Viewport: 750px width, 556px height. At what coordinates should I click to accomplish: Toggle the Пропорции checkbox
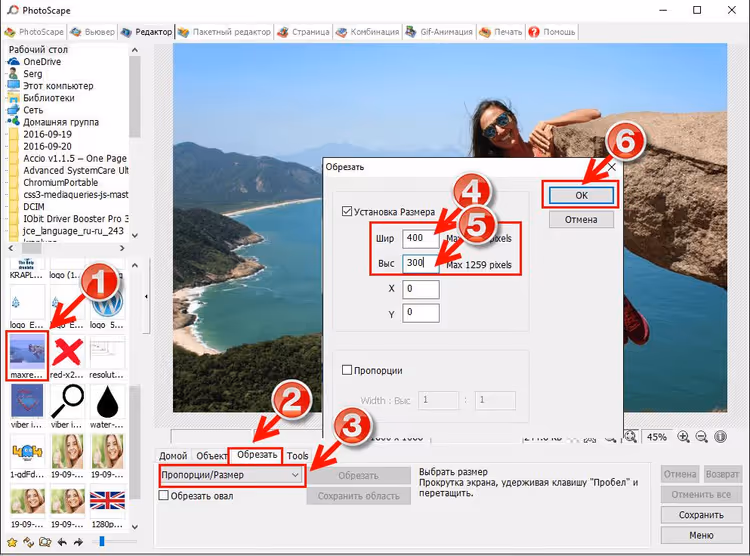347,370
